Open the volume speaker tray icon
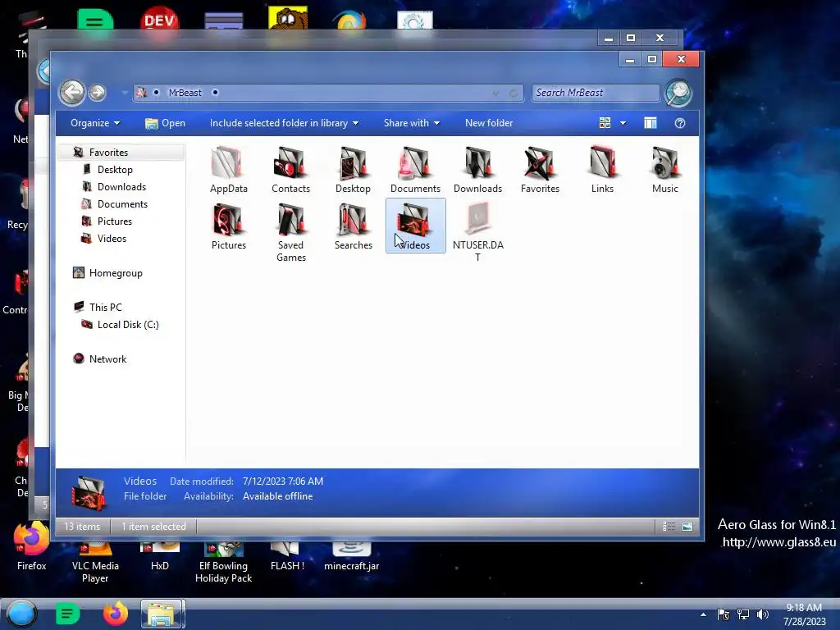The height and width of the screenshot is (630, 840). tap(763, 614)
